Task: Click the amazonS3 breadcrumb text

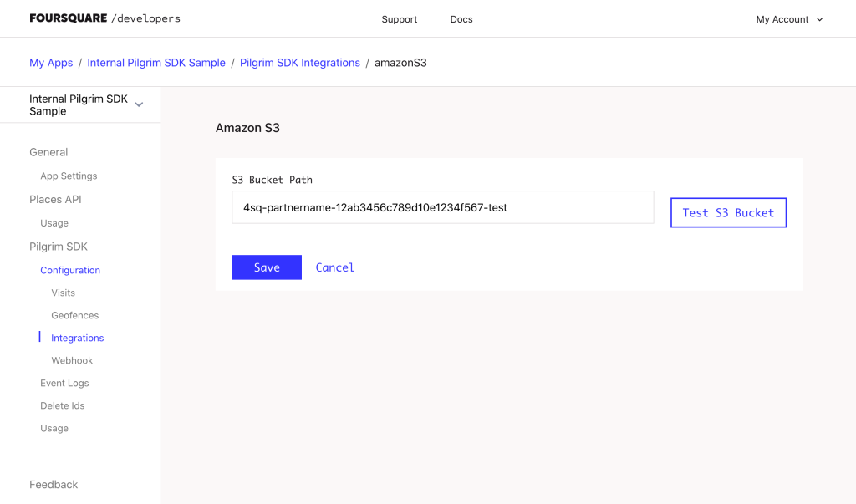Action: pyautogui.click(x=400, y=62)
